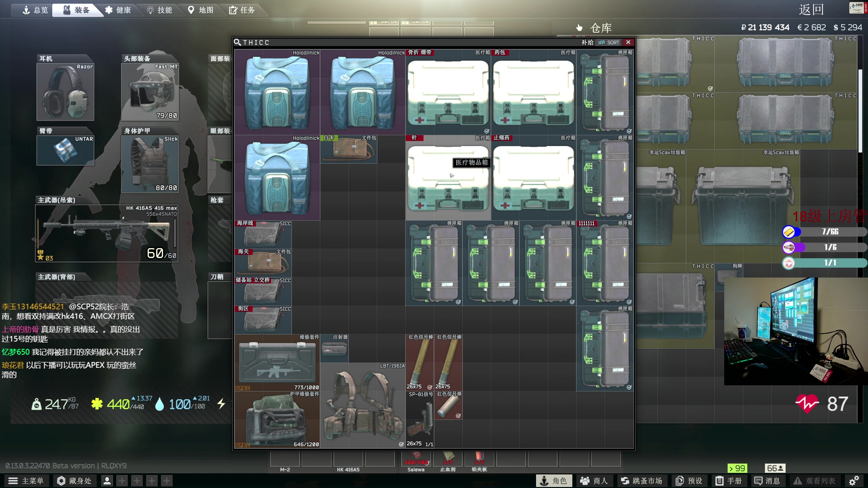
Task: Select the documents case tagged 白卡
Action: point(349,149)
